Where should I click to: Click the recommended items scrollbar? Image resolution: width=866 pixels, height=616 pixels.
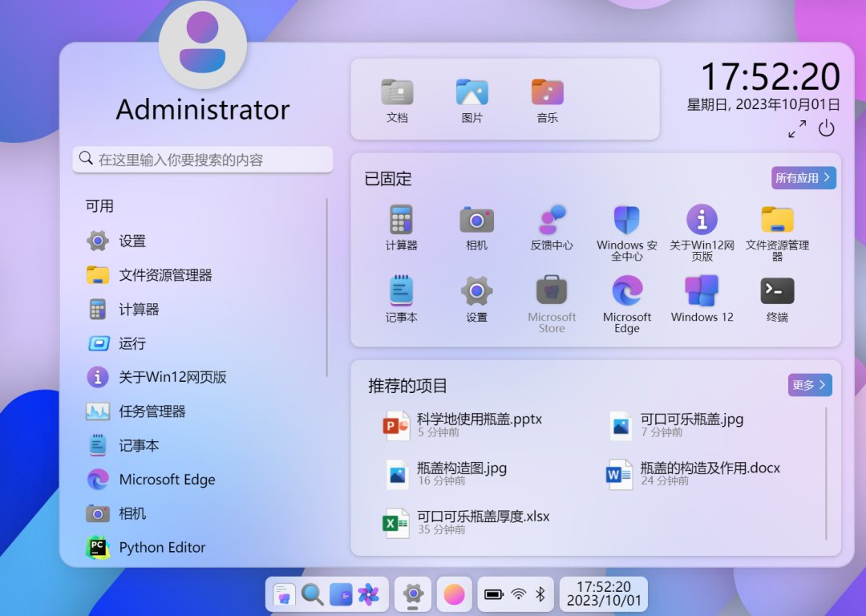tap(826, 473)
